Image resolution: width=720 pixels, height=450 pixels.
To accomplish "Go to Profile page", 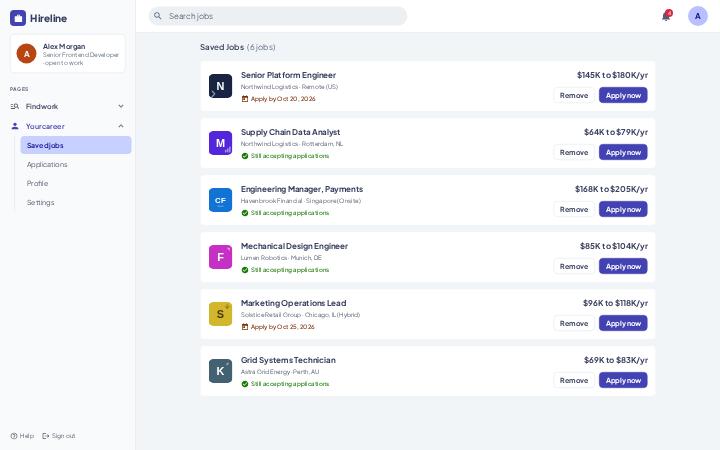I will pyautogui.click(x=76, y=183).
